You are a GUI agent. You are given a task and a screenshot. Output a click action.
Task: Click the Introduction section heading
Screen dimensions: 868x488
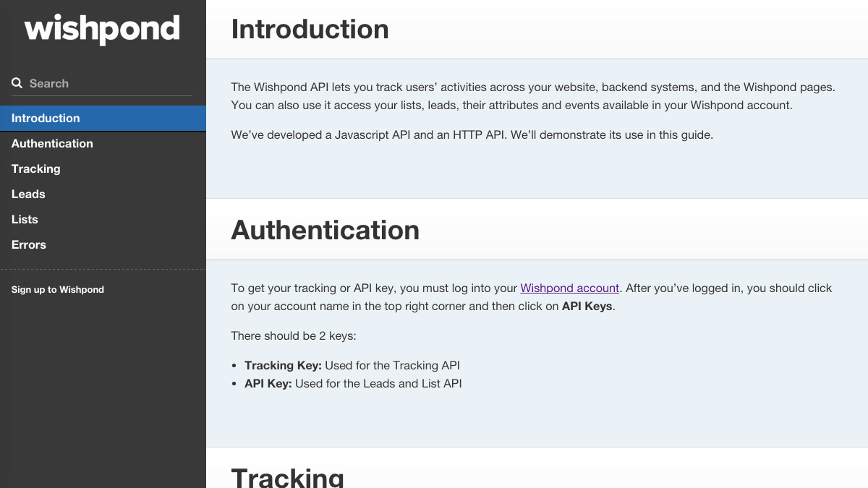pos(310,29)
